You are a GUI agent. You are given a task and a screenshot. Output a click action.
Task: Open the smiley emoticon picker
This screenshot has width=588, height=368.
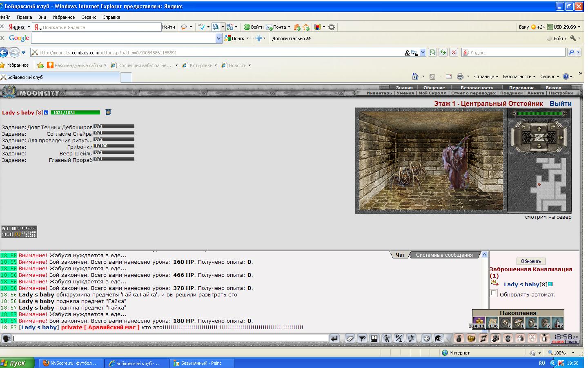tap(426, 339)
